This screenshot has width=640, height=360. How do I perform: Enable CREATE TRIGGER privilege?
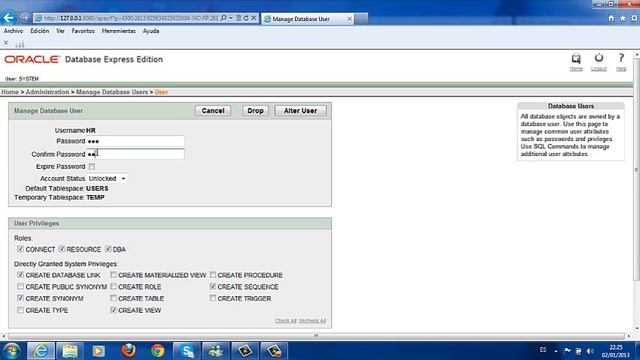tap(213, 298)
